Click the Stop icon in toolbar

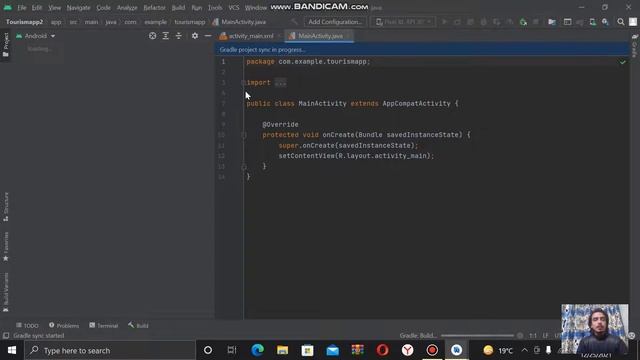tap(536, 22)
